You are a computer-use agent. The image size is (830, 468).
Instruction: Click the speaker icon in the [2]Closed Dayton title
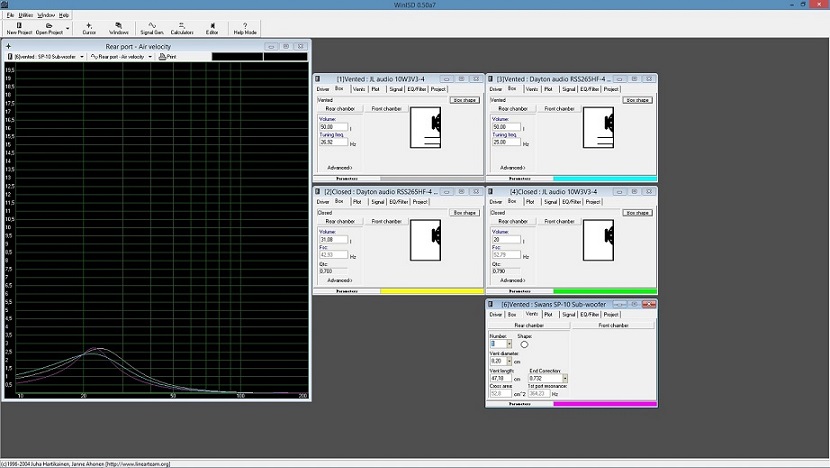pyautogui.click(x=318, y=192)
